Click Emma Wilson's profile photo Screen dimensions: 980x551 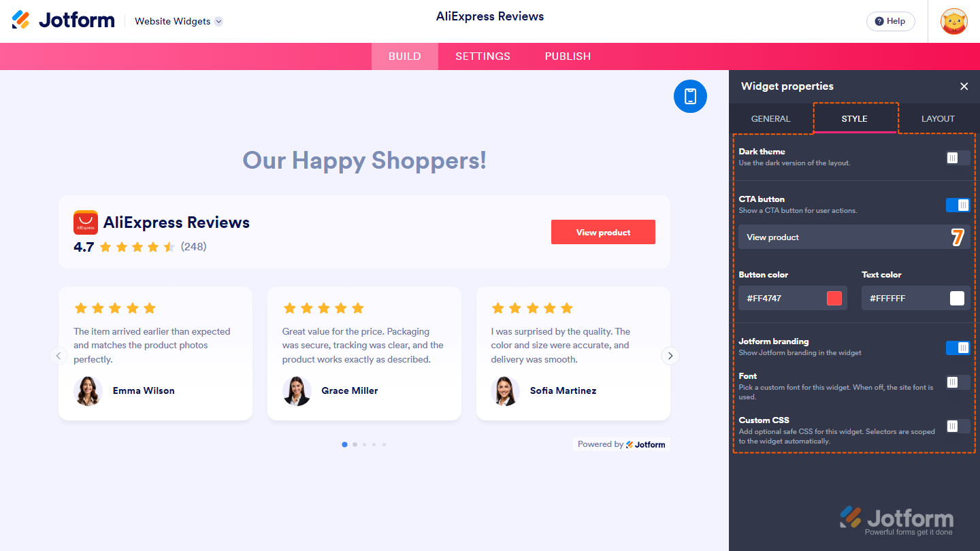[88, 390]
